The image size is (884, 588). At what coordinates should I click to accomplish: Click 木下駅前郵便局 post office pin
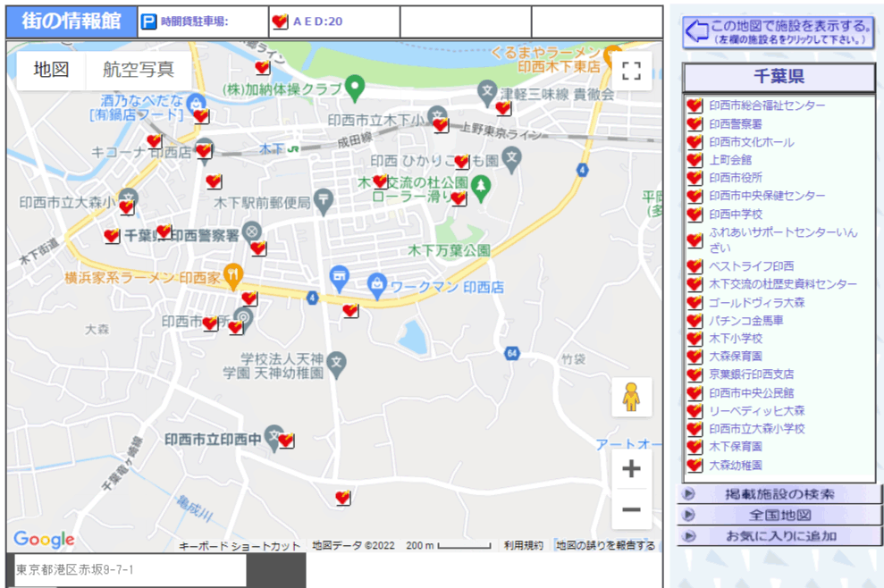click(323, 201)
